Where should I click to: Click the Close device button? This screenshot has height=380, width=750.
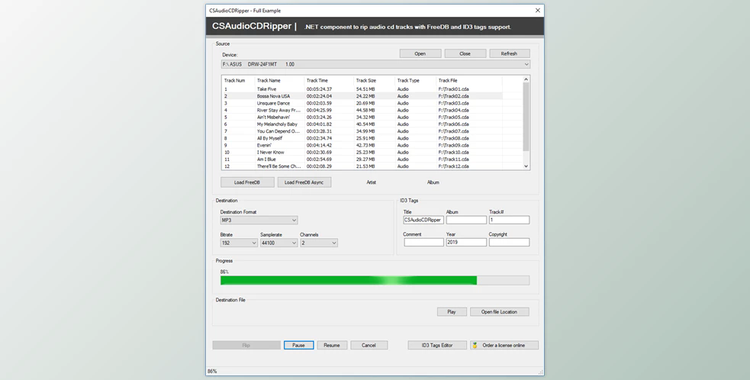(465, 54)
